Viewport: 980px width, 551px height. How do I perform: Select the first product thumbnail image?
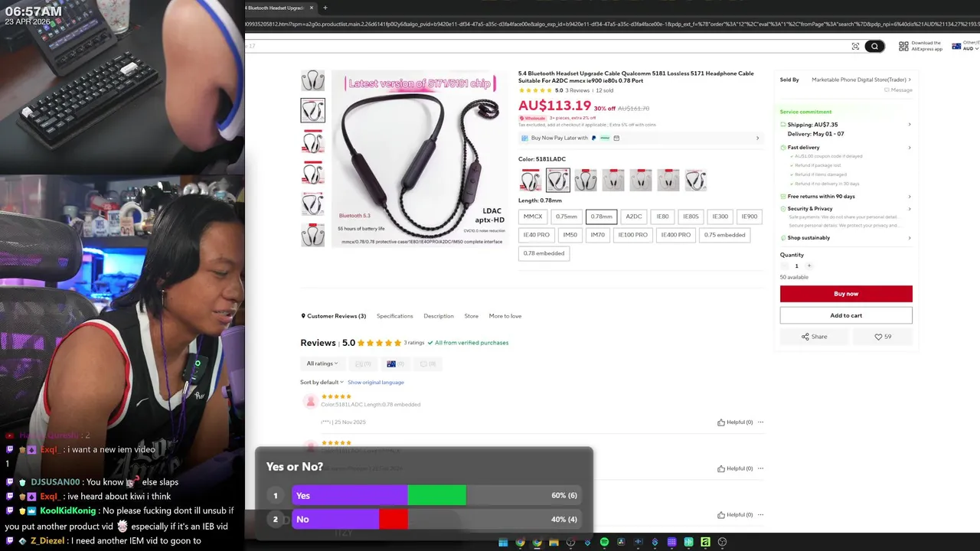pos(312,80)
